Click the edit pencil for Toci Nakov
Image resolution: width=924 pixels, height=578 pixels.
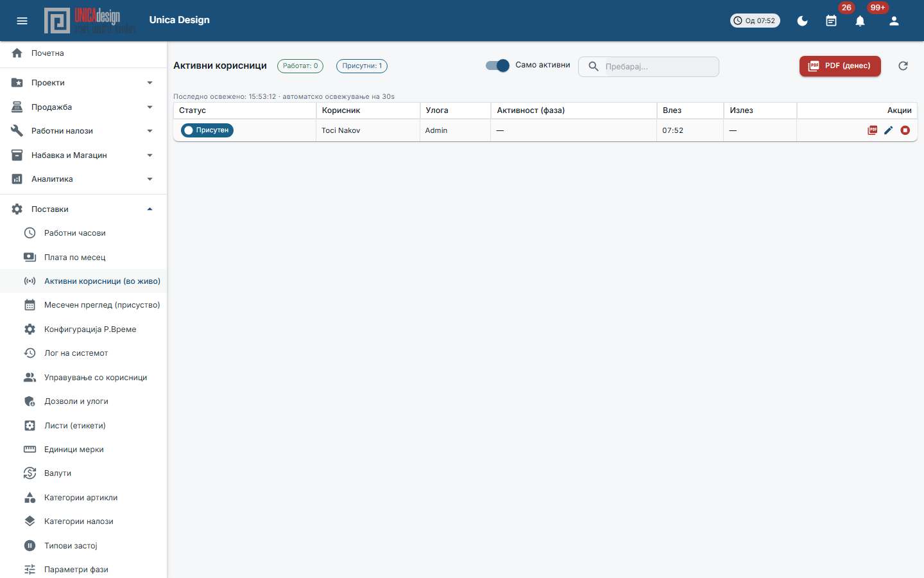click(x=888, y=130)
